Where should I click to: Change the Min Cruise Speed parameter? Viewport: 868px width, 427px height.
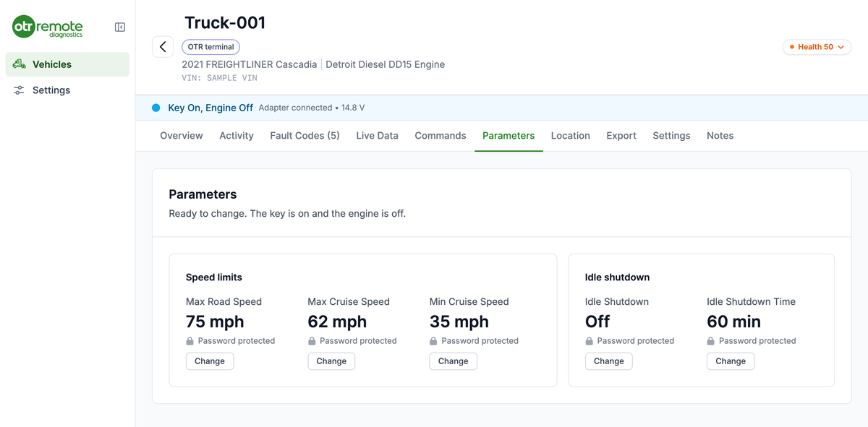(453, 361)
